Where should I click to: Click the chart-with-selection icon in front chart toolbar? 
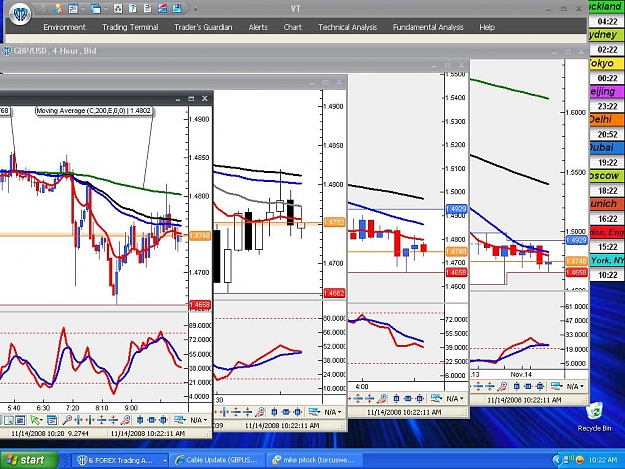[9, 420]
